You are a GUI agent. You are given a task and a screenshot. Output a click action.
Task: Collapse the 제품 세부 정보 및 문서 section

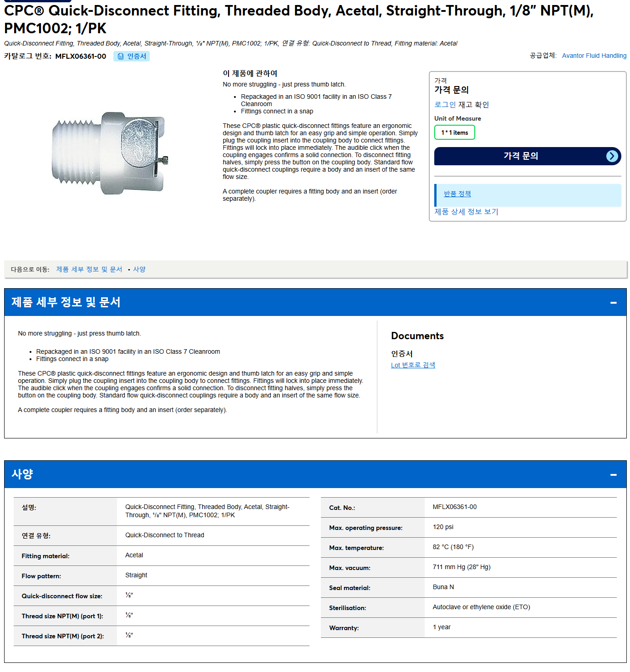click(613, 303)
